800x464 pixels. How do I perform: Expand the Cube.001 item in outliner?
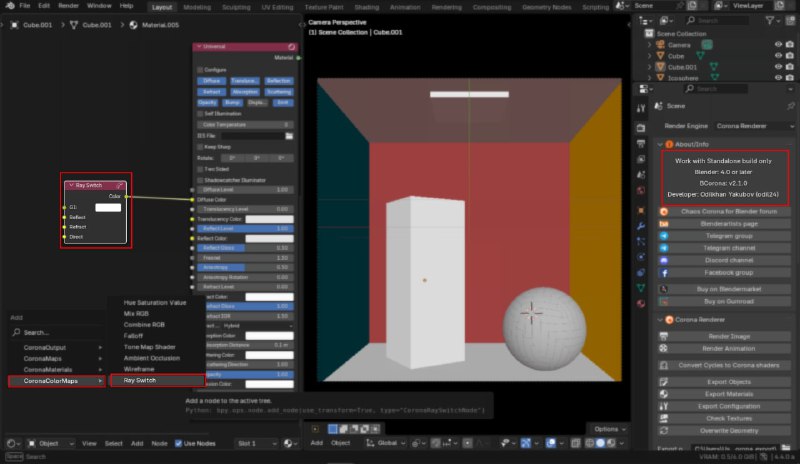pos(649,67)
